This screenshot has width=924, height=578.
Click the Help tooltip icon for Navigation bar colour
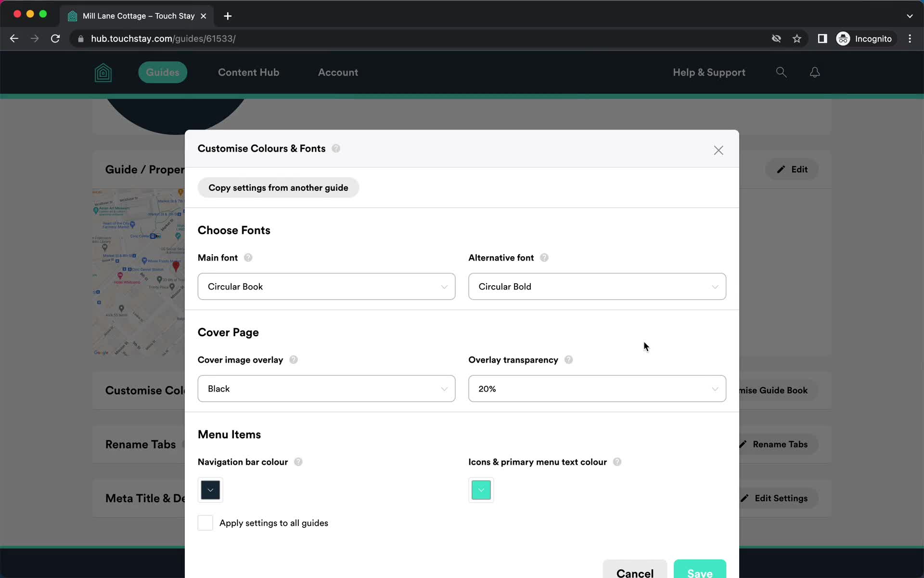coord(298,461)
